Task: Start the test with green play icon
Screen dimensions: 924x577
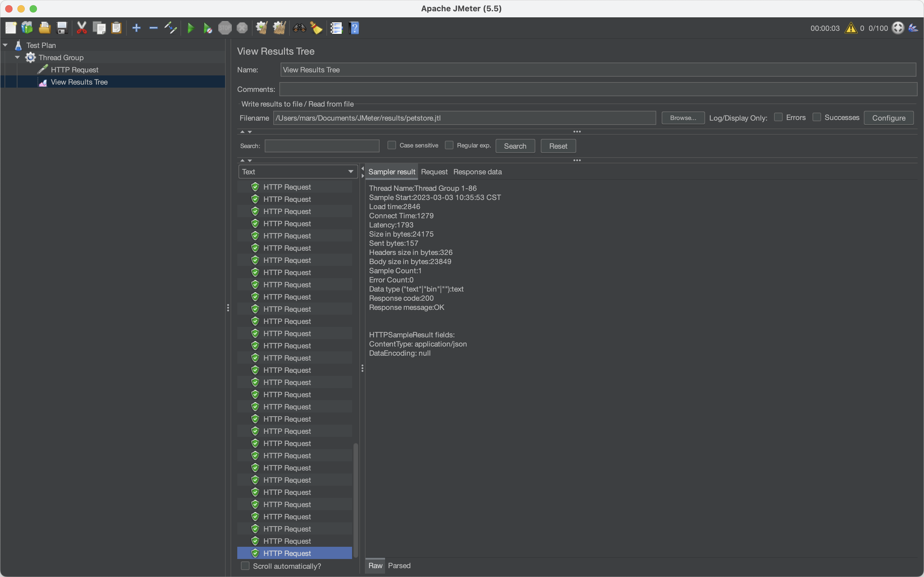Action: click(191, 28)
